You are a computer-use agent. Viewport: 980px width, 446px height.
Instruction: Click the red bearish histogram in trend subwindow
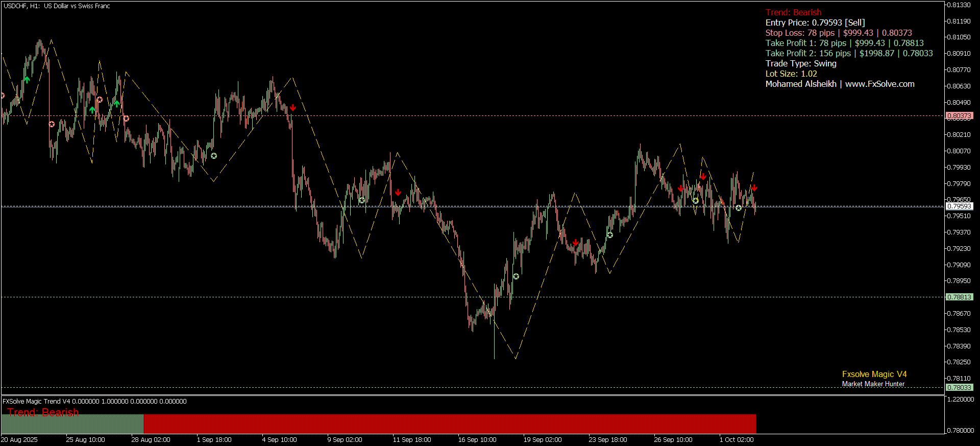click(449, 424)
